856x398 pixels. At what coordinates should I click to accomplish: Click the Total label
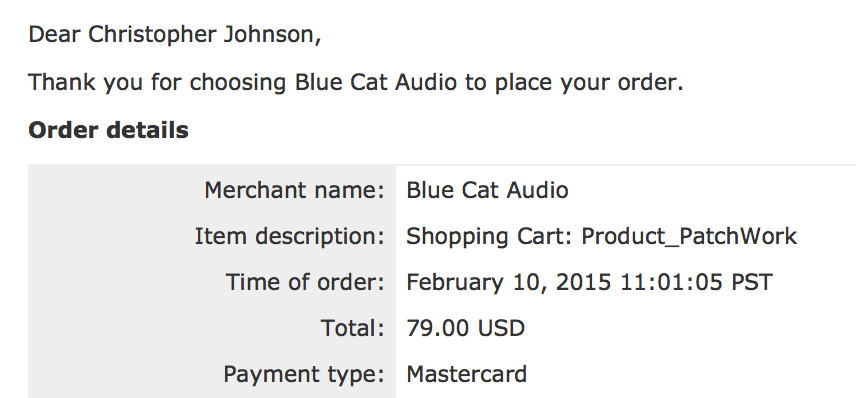coord(353,329)
